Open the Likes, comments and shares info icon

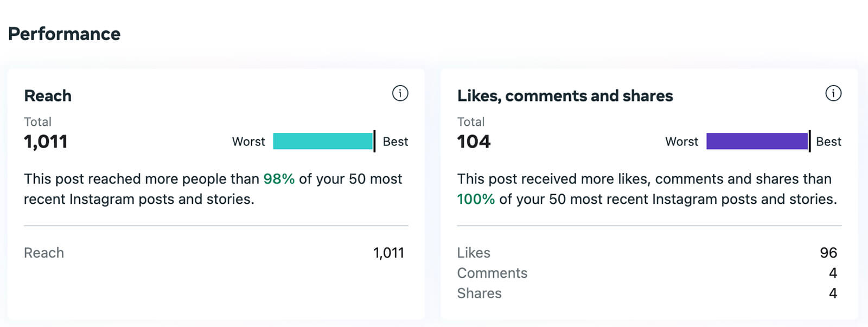833,93
